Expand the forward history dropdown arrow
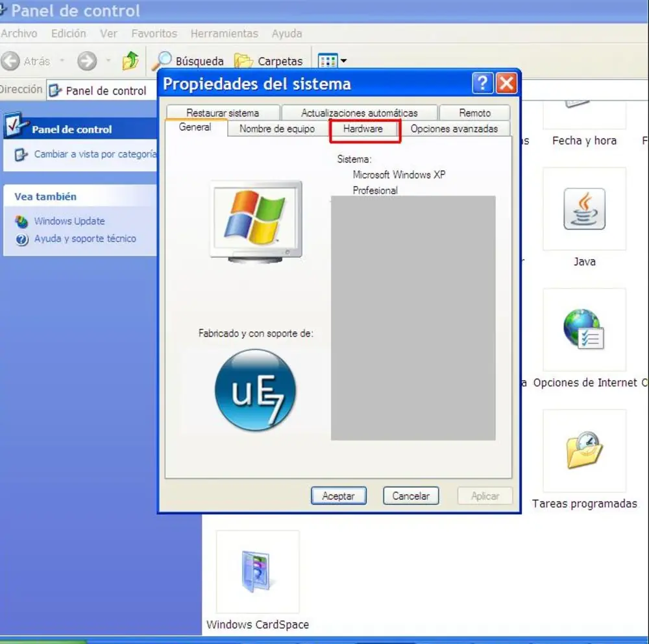Screen dimensions: 649x644 pos(108,61)
